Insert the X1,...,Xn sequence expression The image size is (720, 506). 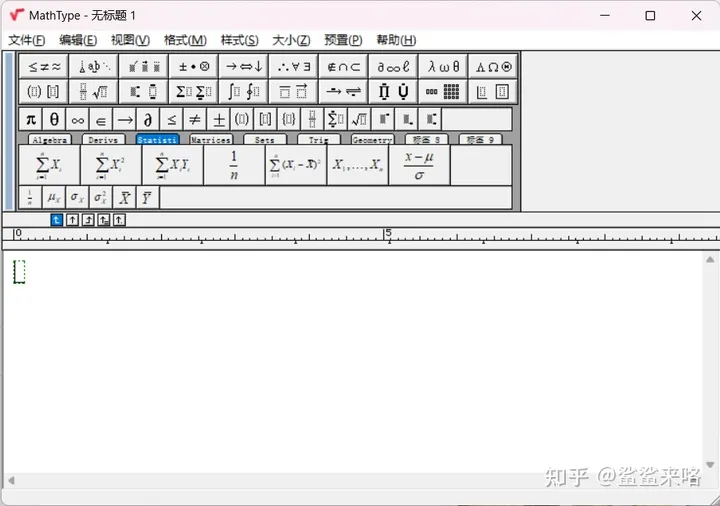[357, 165]
